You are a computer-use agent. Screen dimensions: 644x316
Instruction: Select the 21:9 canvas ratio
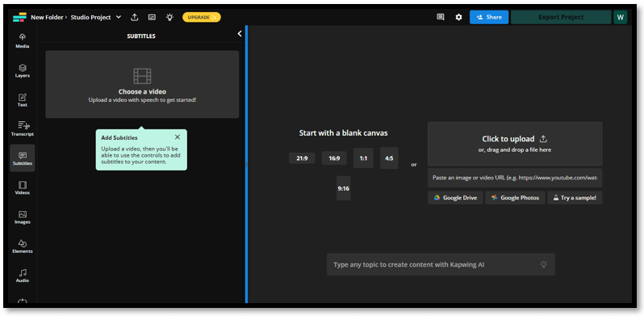[302, 158]
